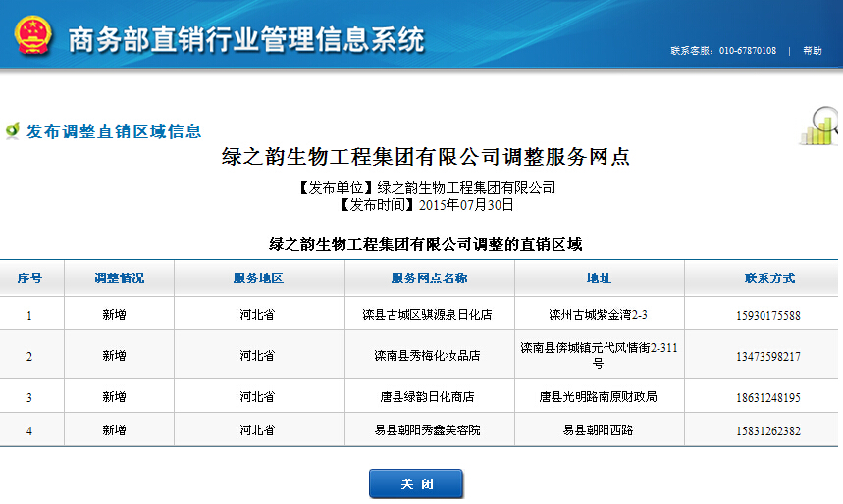The height and width of the screenshot is (504, 843).
Task: Select the address 唐县光明路南原财政局
Action: [599, 397]
